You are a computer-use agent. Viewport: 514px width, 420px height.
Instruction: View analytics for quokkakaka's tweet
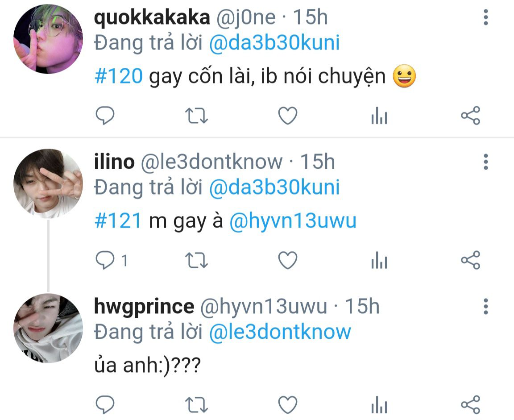pos(379,116)
